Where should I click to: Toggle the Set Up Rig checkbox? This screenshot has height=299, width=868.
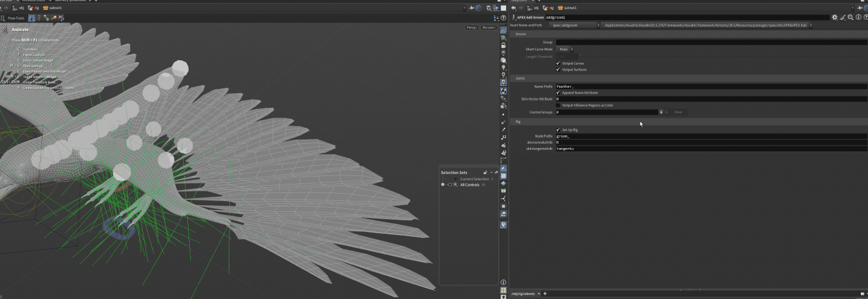coord(558,130)
